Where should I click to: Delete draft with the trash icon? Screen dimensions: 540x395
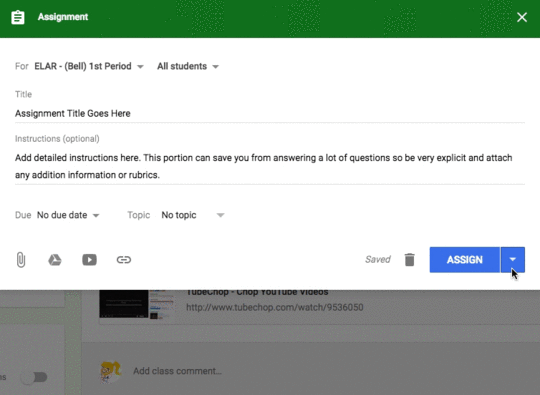pyautogui.click(x=409, y=260)
